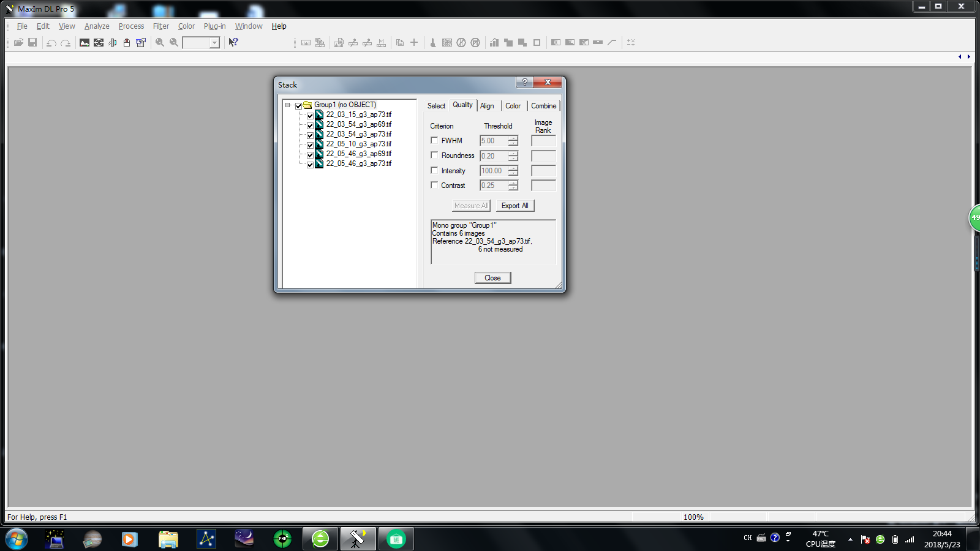Click the grayed pixel math plus-times icon
This screenshot has height=551, width=980.
click(x=631, y=42)
